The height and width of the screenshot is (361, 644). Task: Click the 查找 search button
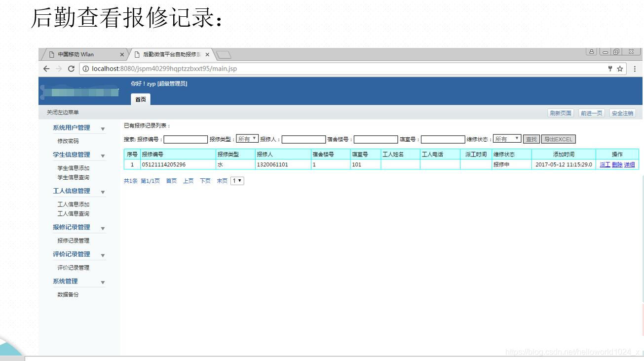tap(531, 139)
